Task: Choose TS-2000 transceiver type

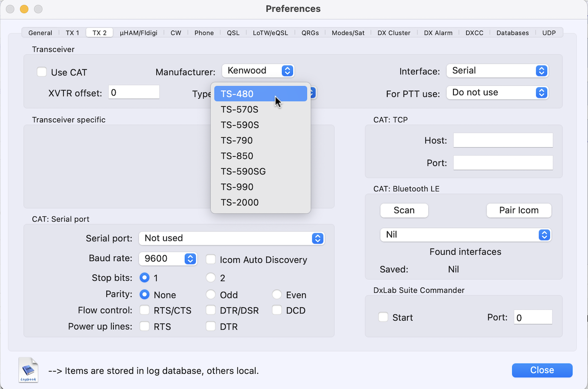Action: coord(239,202)
